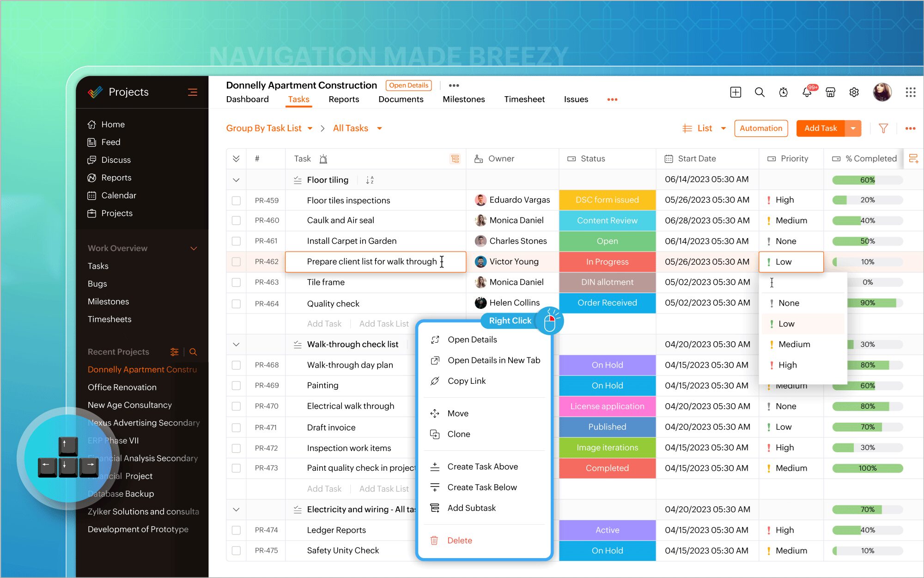Switch to the Reports tab
The image size is (924, 578).
point(344,99)
